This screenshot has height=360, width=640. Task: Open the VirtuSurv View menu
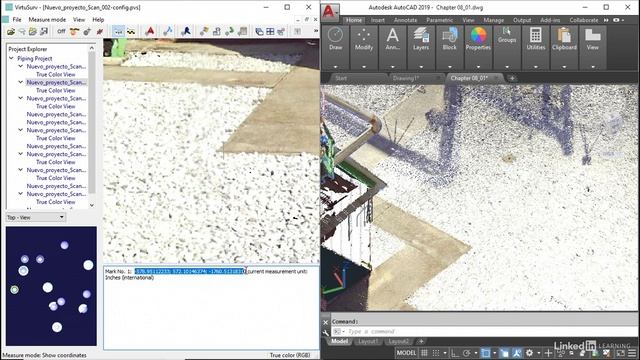coord(79,20)
